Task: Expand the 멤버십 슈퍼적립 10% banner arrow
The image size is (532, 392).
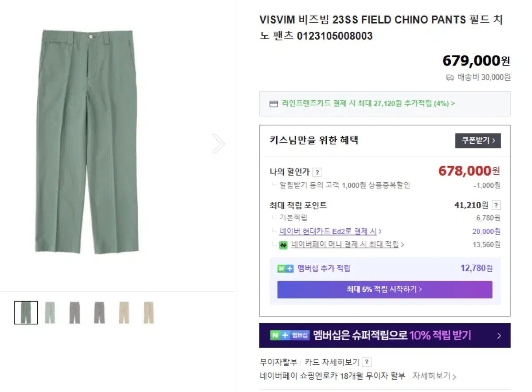Action: pos(499,336)
